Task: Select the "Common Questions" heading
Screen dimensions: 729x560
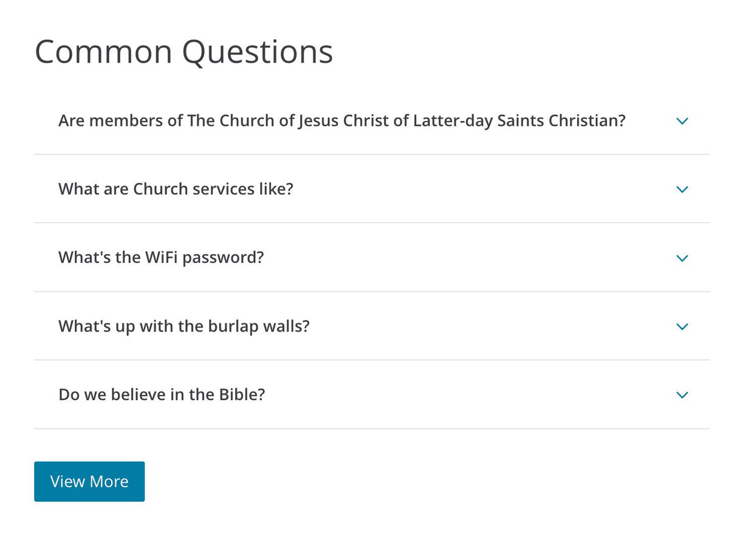Action: pyautogui.click(x=184, y=52)
